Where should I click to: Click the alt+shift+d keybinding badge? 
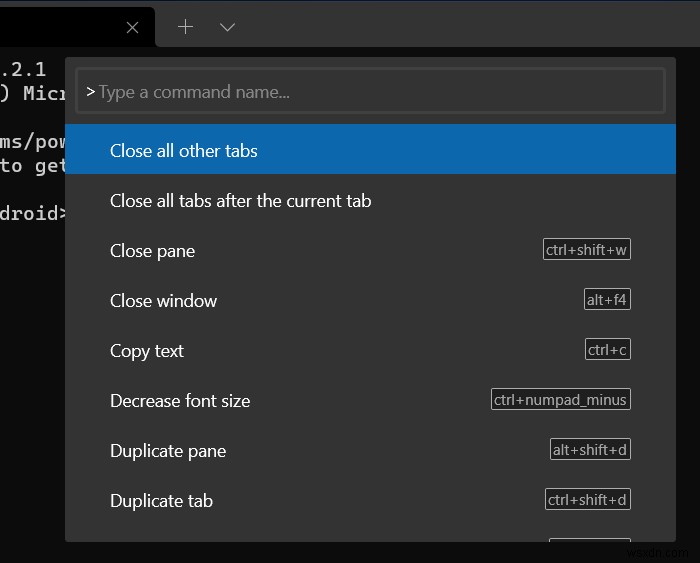590,450
